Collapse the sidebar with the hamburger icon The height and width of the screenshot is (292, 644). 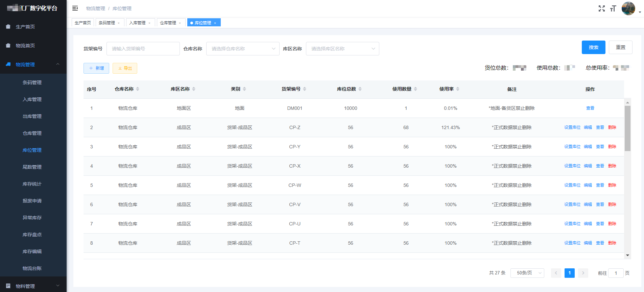tap(75, 8)
